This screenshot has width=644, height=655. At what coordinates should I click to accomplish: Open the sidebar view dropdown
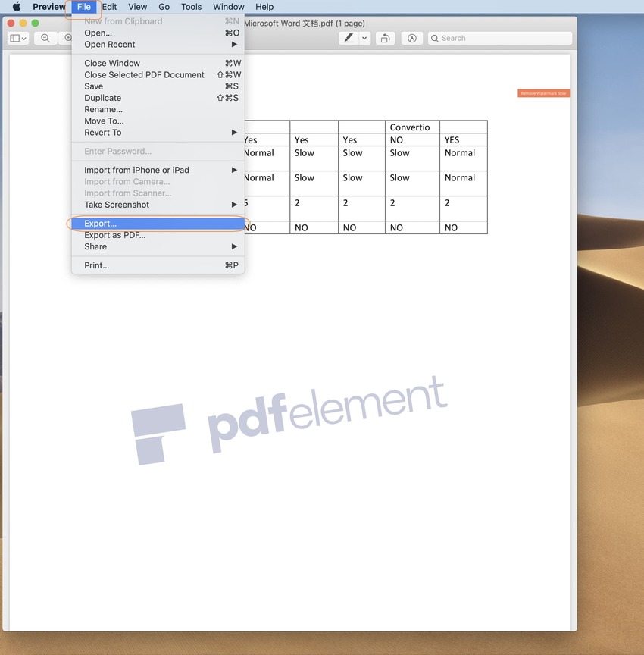pos(18,39)
